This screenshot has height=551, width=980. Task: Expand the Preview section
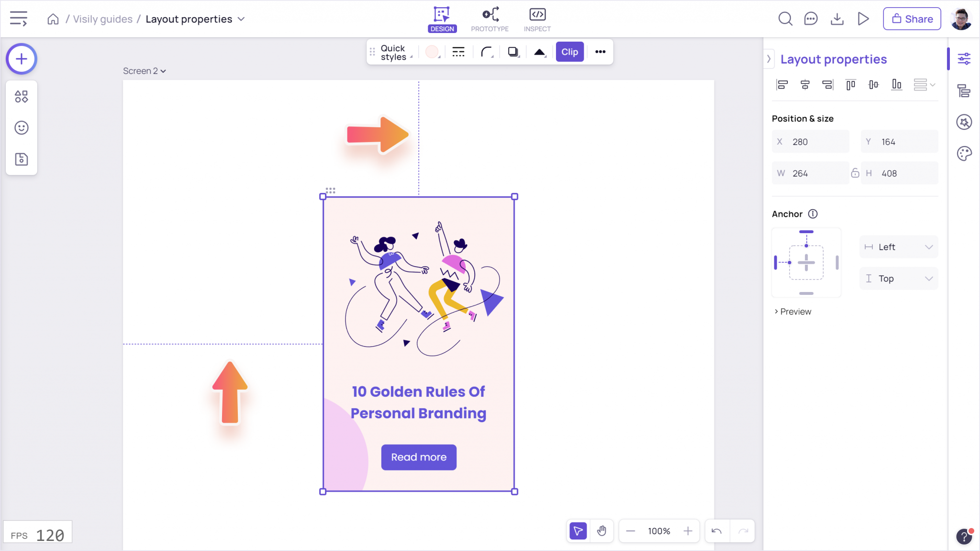792,312
